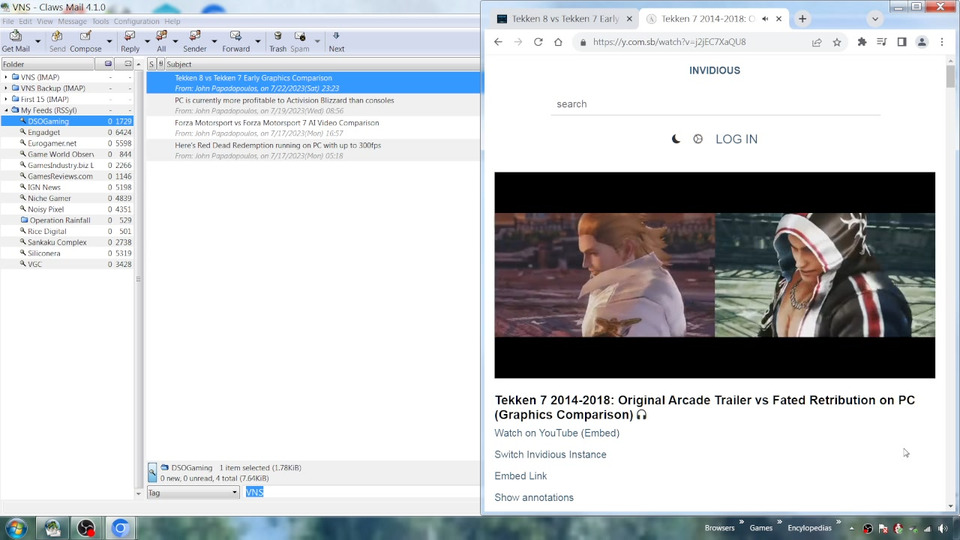Image resolution: width=960 pixels, height=540 pixels.
Task: Open Reply All dropdown arrow
Action: click(x=175, y=42)
